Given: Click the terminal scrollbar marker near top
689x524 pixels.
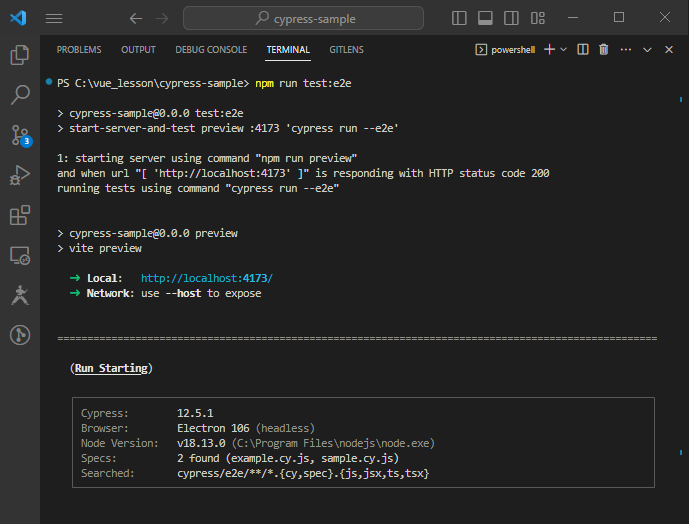Looking at the screenshot, I should pos(681,100).
